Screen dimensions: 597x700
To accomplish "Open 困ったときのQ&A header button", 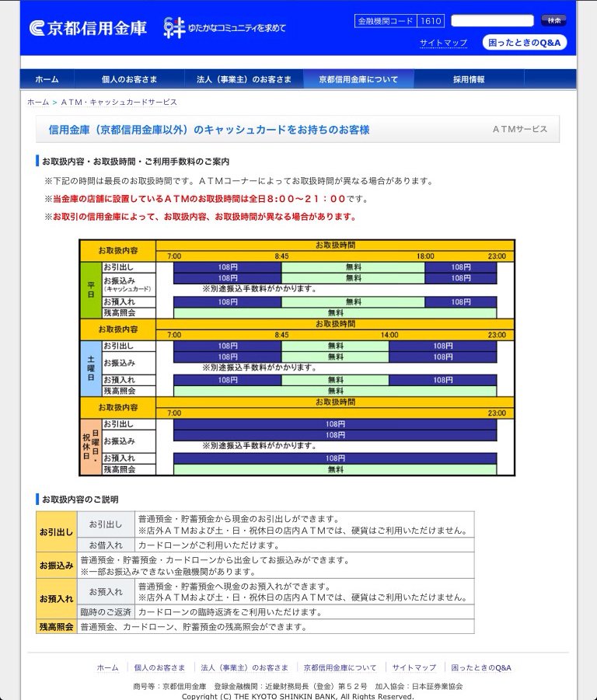I will [x=524, y=43].
